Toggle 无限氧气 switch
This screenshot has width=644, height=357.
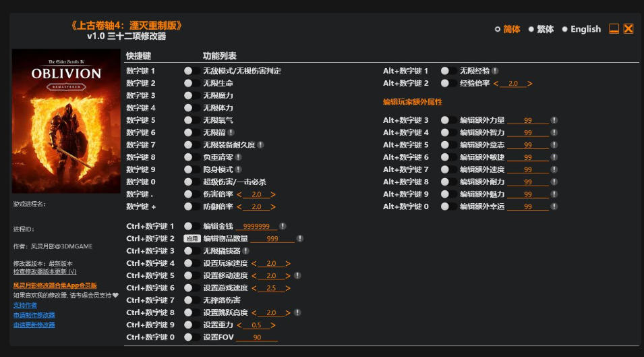[192, 120]
